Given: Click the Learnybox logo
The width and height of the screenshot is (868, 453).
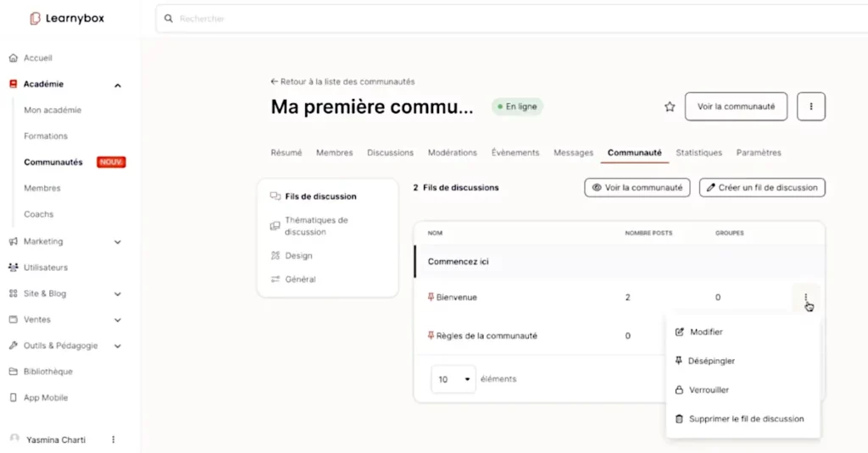Looking at the screenshot, I should point(66,19).
